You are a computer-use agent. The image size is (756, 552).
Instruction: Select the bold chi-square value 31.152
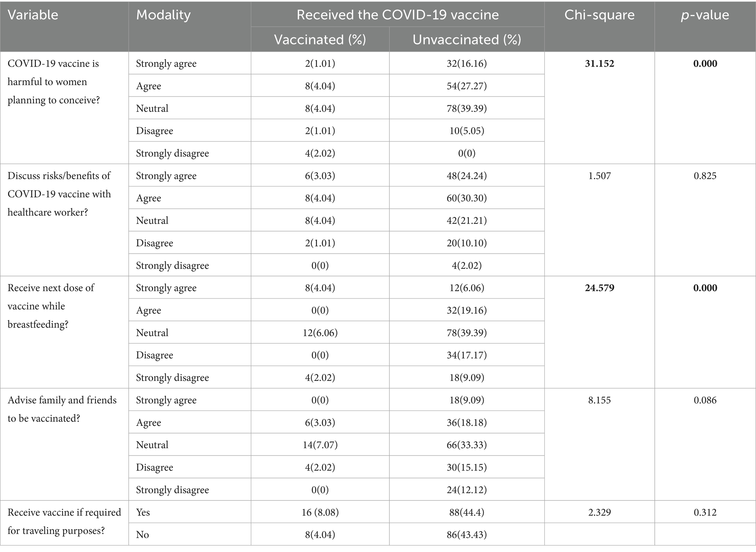(x=599, y=64)
